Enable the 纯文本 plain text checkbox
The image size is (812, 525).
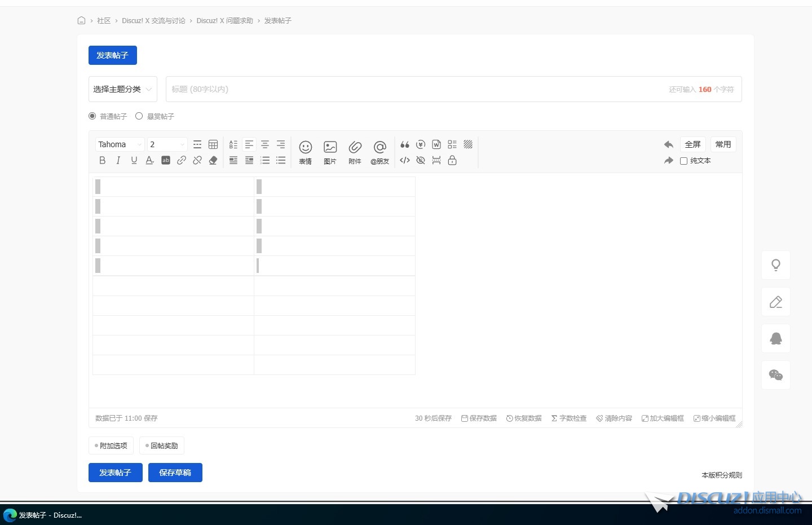click(683, 161)
